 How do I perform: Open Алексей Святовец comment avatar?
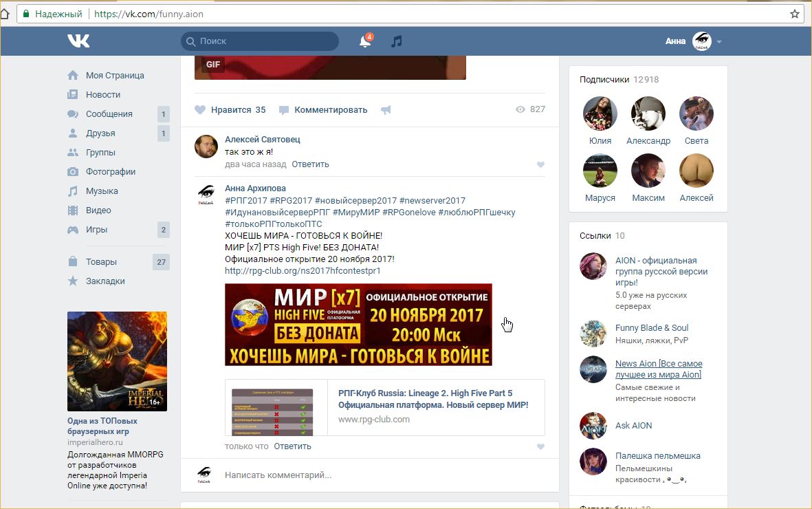tap(206, 147)
